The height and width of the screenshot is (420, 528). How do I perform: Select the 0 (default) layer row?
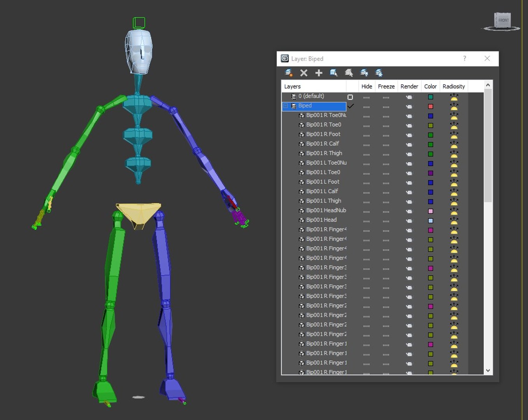coord(311,96)
